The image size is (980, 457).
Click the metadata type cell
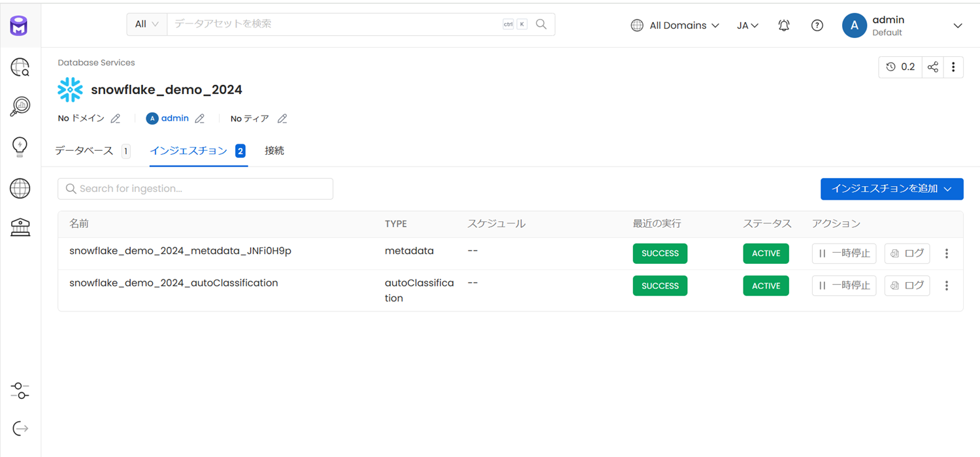pyautogui.click(x=409, y=251)
